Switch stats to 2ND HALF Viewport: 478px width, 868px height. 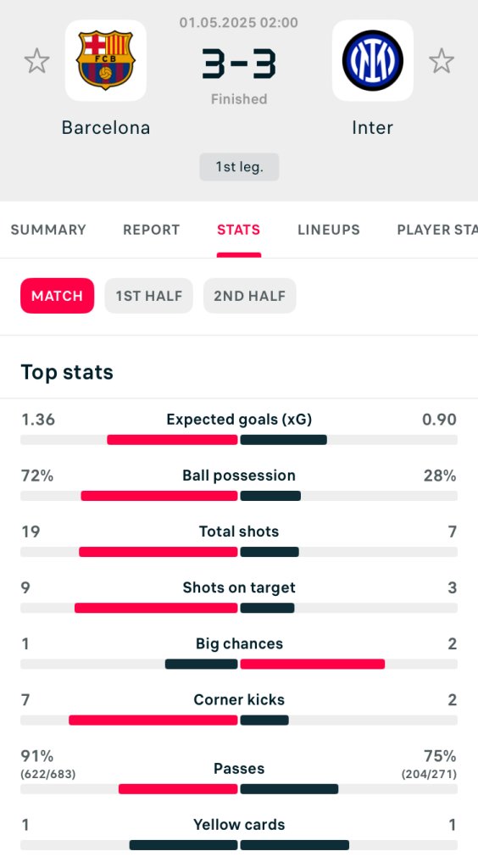[249, 296]
